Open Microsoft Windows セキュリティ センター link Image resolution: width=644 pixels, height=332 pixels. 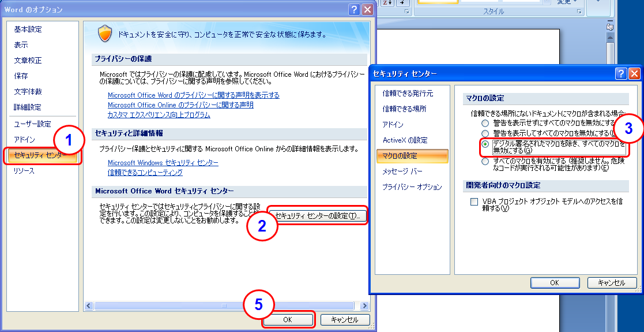(x=163, y=163)
